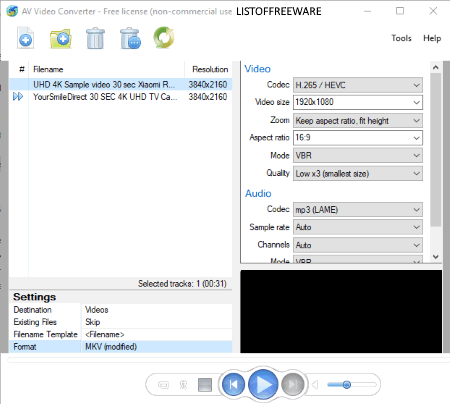
Task: Click the settings panel vertical scrollbar thumb
Action: click(x=435, y=150)
